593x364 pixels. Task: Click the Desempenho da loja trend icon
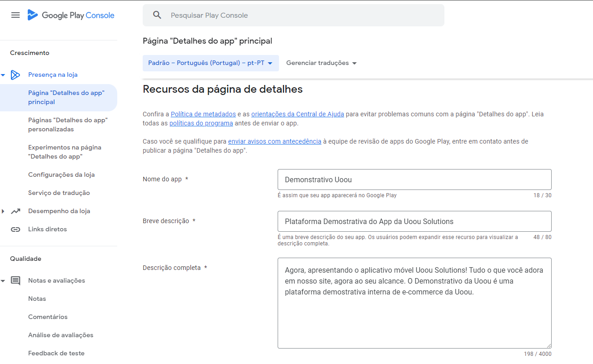pos(15,211)
